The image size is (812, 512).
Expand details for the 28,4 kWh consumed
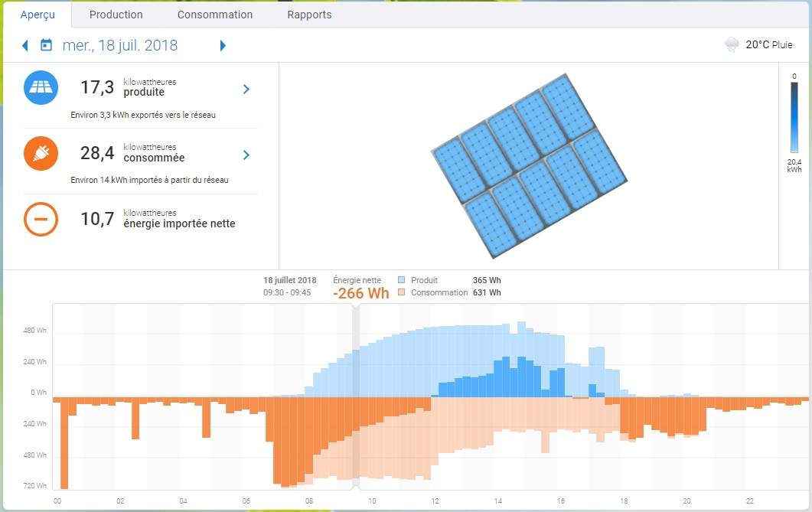[x=246, y=154]
